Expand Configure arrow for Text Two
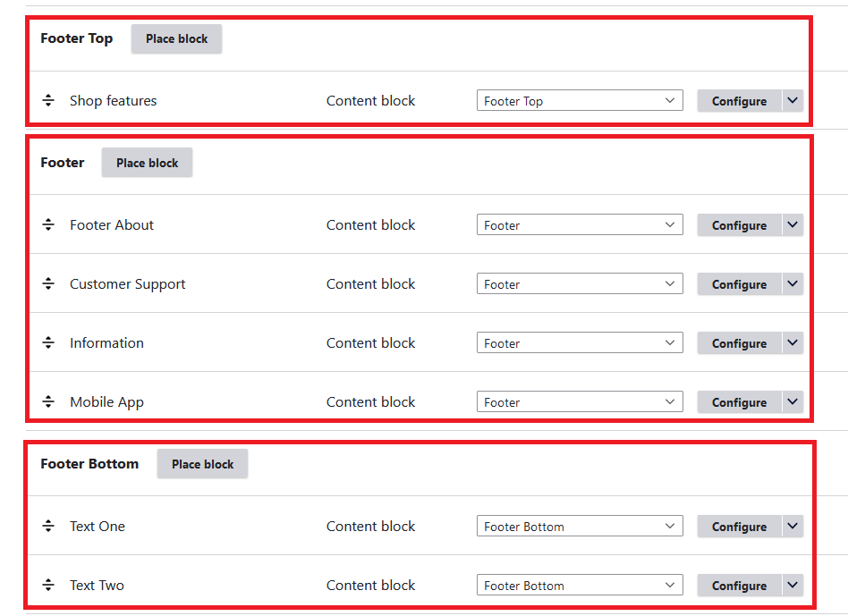848x616 pixels. point(793,586)
